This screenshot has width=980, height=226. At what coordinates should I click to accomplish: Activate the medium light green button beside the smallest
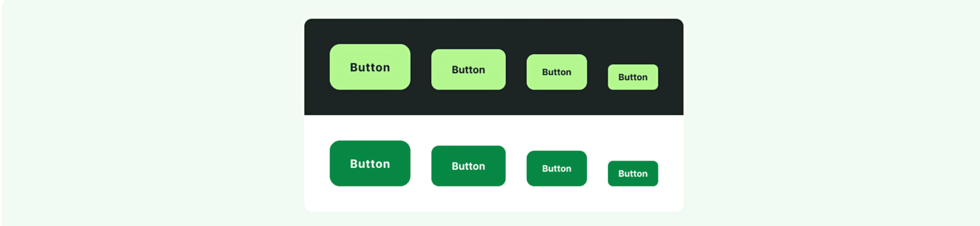557,72
